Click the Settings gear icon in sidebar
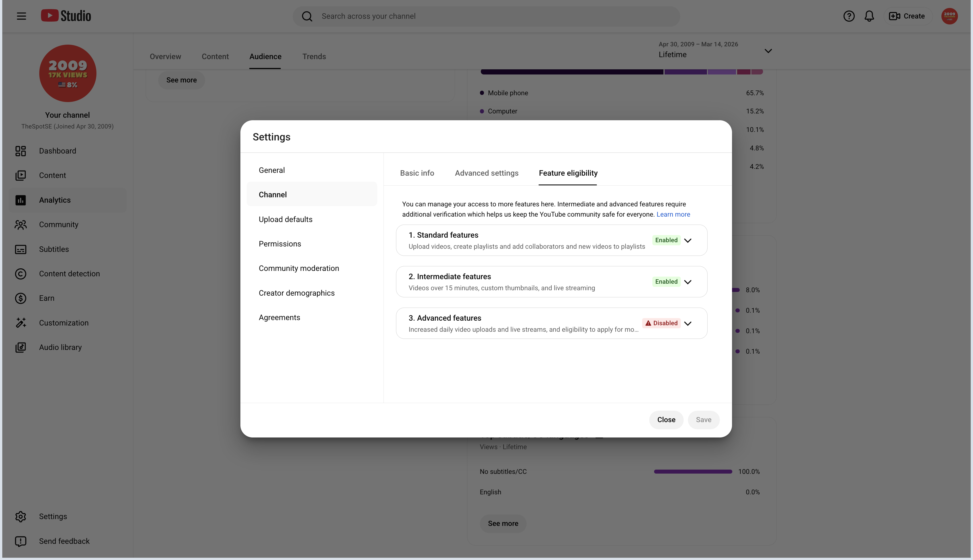Image resolution: width=973 pixels, height=560 pixels. 20,517
